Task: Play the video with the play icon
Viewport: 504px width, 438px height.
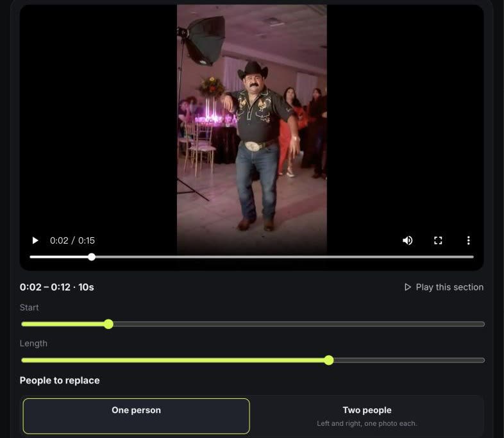Action: [35, 240]
